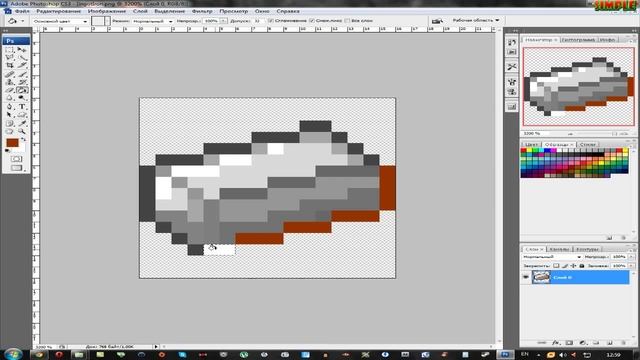Open the Файл menu
The width and height of the screenshot is (640, 360).
click(x=22, y=11)
